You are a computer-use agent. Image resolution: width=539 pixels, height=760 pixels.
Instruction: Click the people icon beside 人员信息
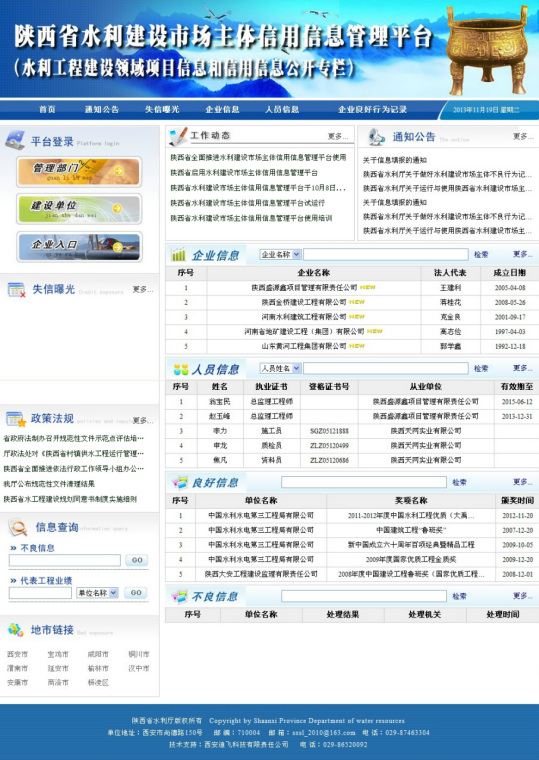point(181,369)
